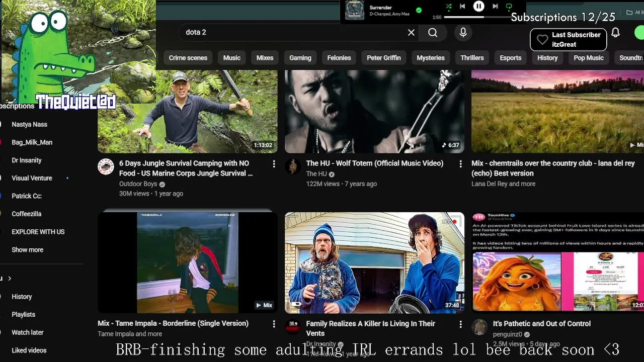Open the Surrender album art
This screenshot has height=362, width=644.
355,11
